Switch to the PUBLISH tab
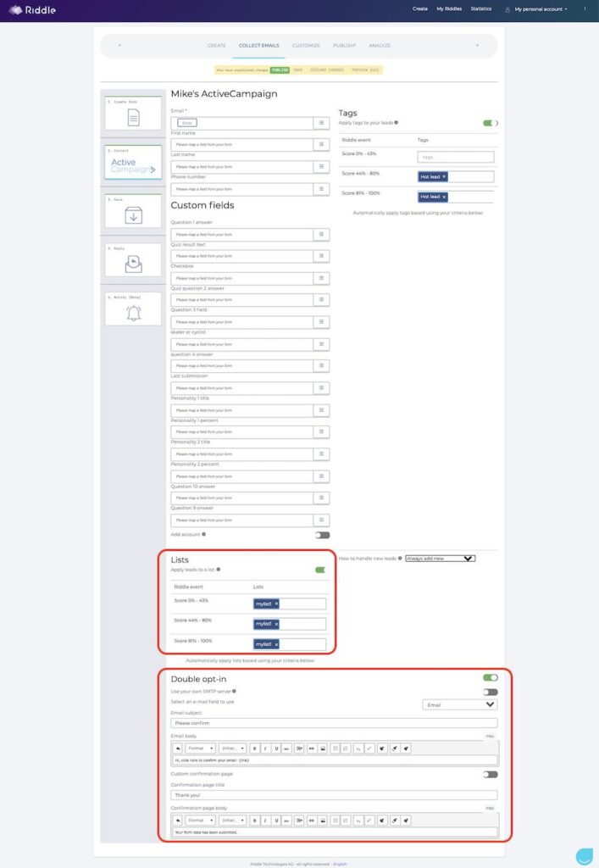This screenshot has height=868, width=599. (x=344, y=46)
